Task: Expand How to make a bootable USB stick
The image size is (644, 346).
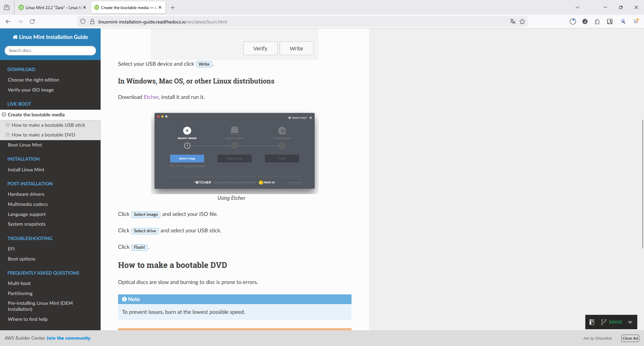Action: [x=8, y=125]
